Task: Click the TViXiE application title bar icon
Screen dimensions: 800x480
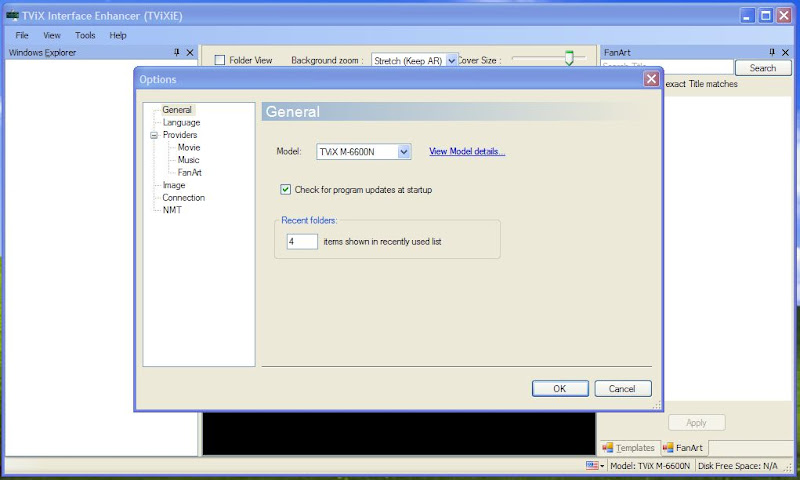Action: 12,15
